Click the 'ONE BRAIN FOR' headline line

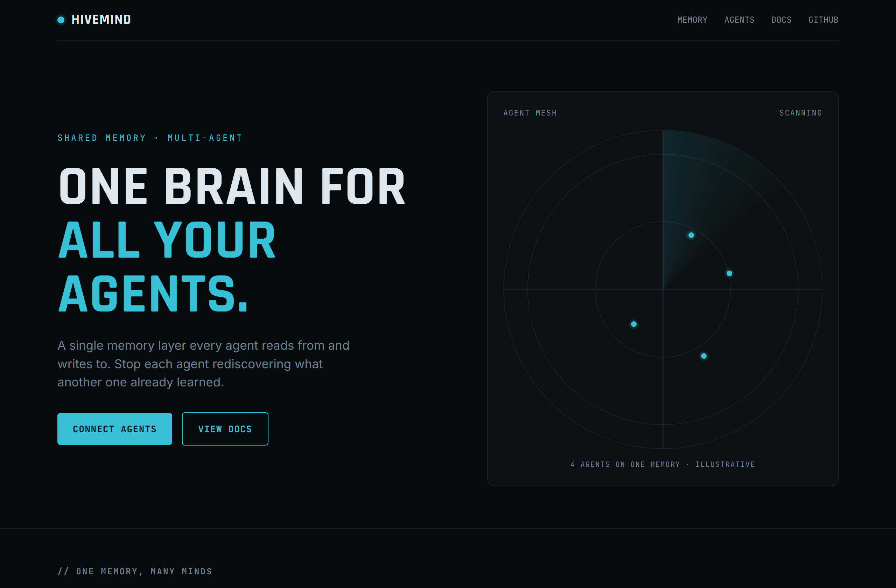click(x=232, y=186)
